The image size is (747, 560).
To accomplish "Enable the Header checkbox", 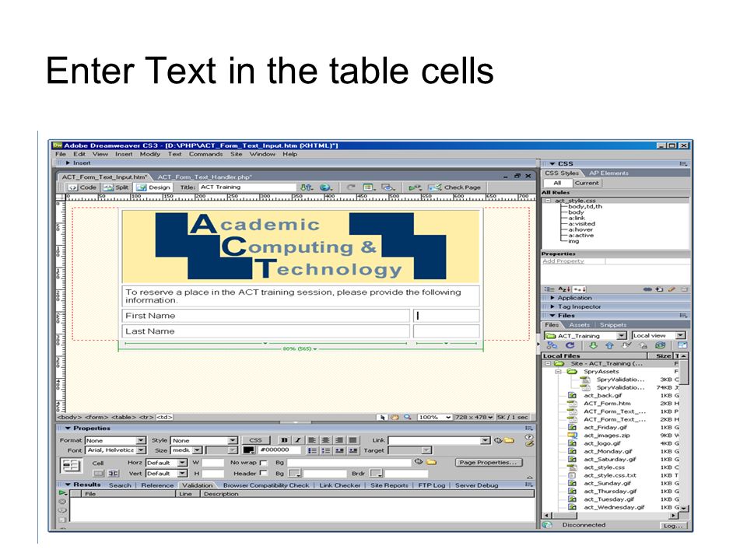I will pyautogui.click(x=264, y=473).
